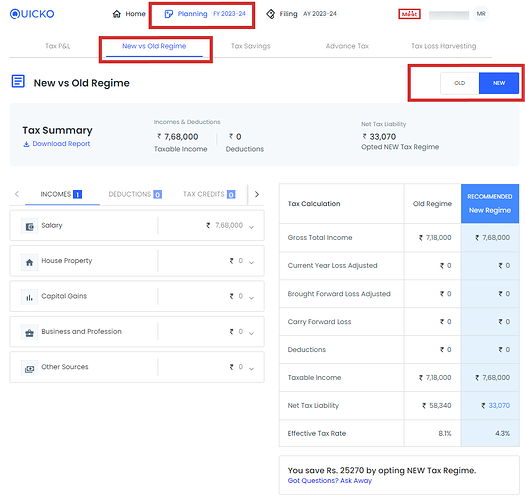Select the NEW regime toggle
The height and width of the screenshot is (499, 525).
coord(499,83)
